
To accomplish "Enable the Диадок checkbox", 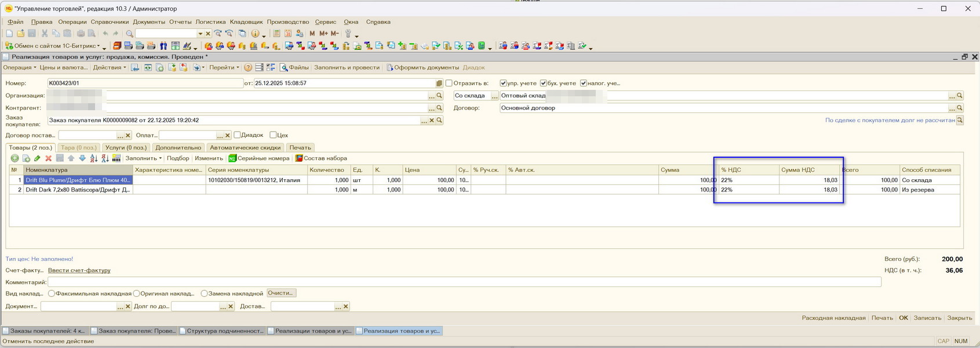I will click(x=238, y=135).
